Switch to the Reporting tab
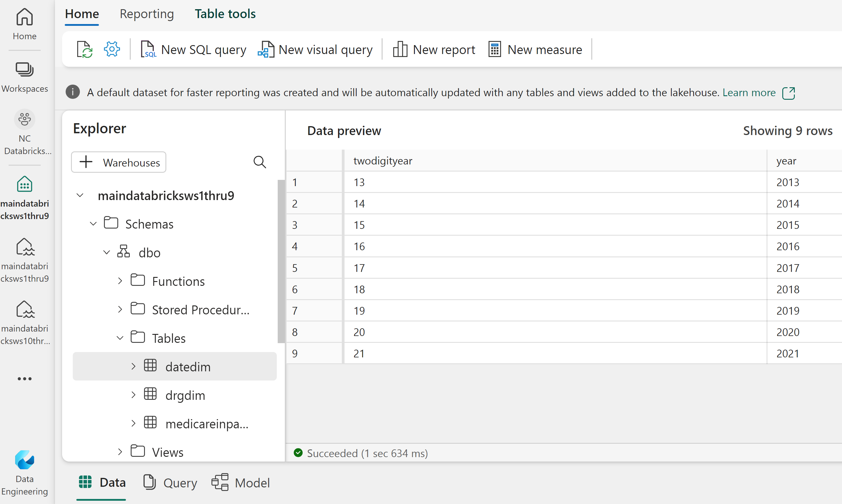 (146, 14)
